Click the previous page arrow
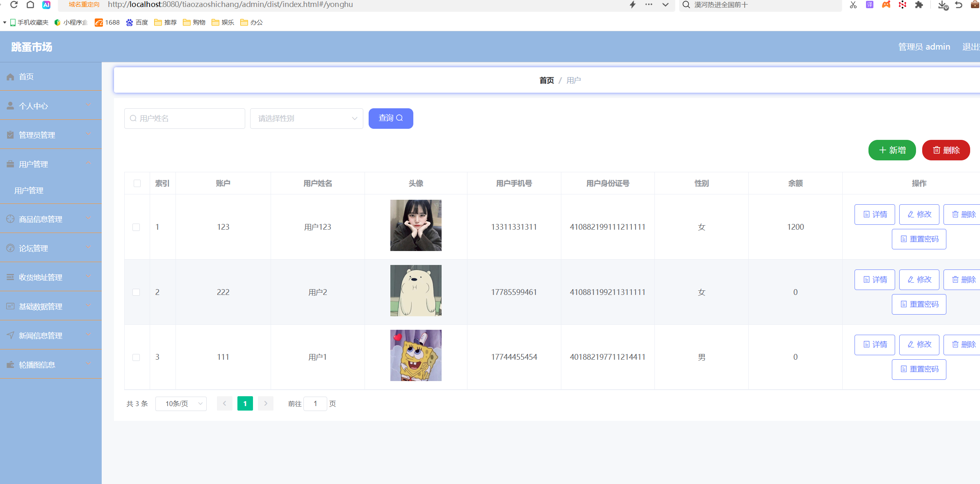Image resolution: width=980 pixels, height=484 pixels. (225, 404)
